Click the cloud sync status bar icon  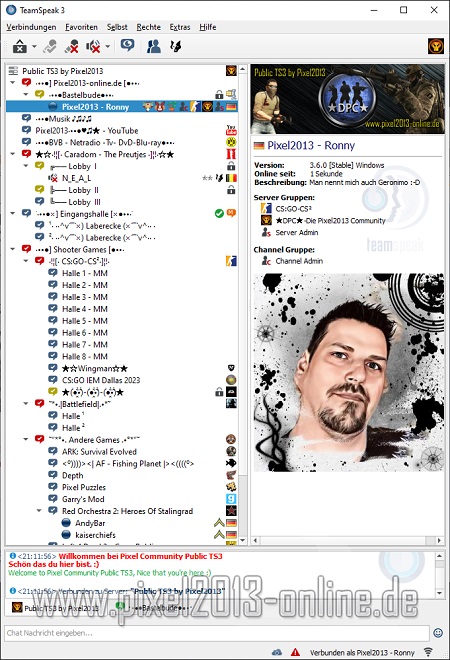pos(277,652)
